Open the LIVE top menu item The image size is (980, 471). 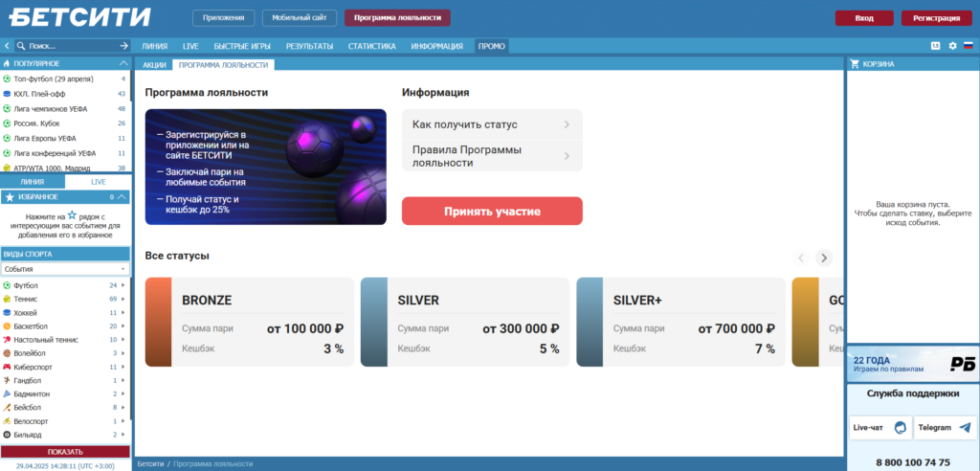tap(190, 46)
